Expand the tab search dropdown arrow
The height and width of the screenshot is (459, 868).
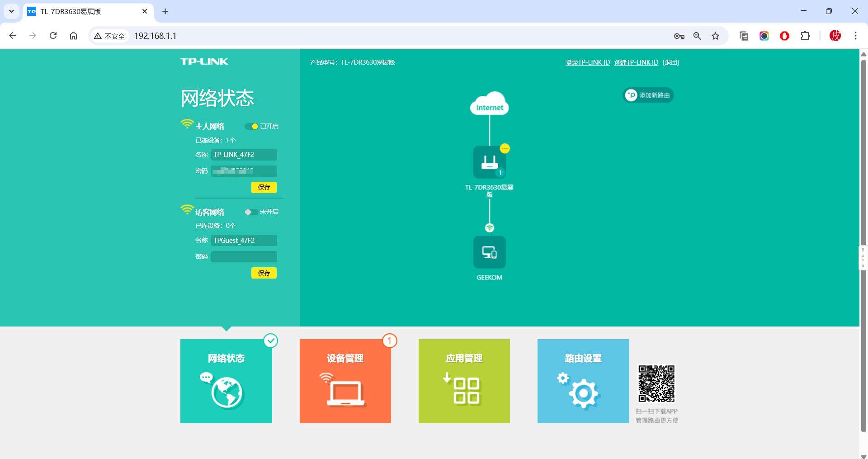(x=11, y=11)
